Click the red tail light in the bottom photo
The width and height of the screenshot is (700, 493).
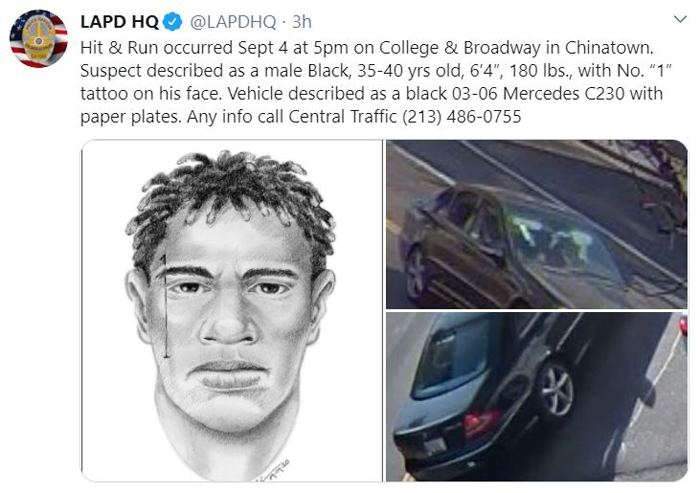click(482, 423)
